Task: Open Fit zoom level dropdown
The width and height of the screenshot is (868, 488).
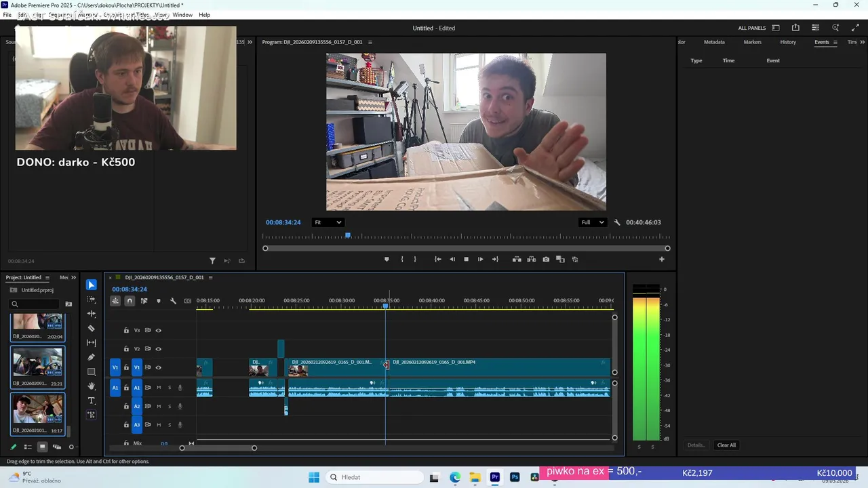Action: click(328, 222)
